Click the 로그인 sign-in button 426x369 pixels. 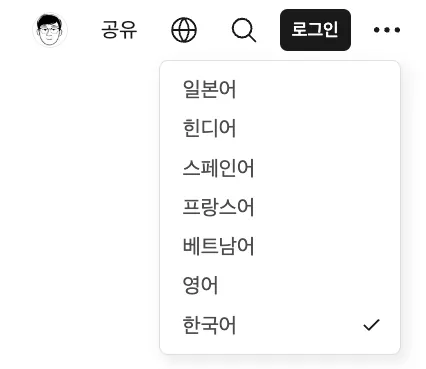(x=315, y=30)
